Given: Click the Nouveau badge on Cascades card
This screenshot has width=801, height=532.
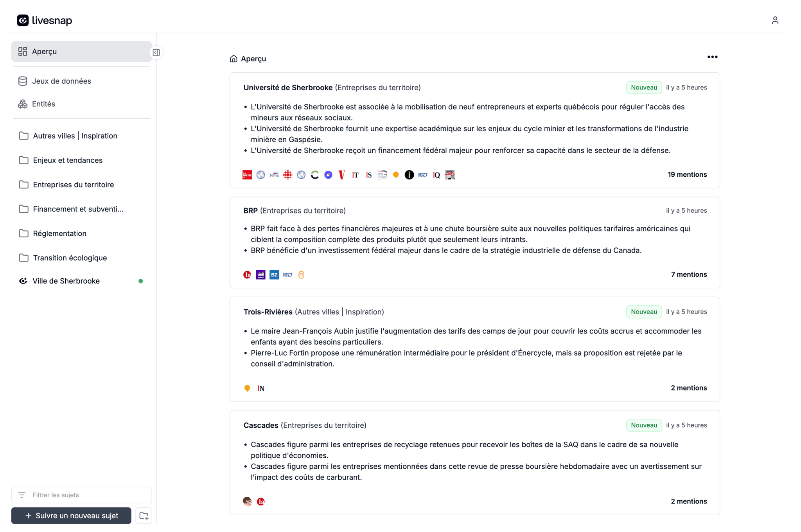Looking at the screenshot, I should (x=644, y=425).
